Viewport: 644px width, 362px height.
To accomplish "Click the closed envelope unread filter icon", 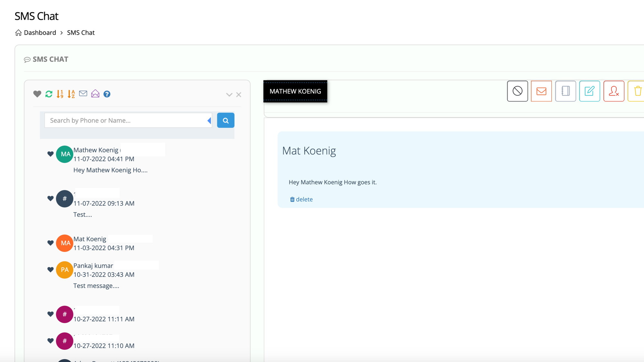I will pyautogui.click(x=83, y=93).
